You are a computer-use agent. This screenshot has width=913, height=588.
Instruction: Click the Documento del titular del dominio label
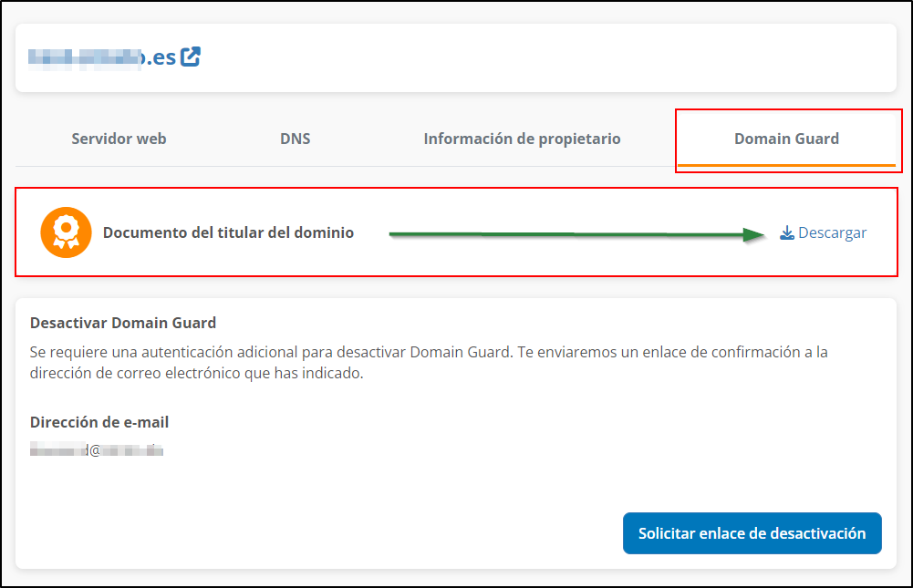(x=230, y=232)
